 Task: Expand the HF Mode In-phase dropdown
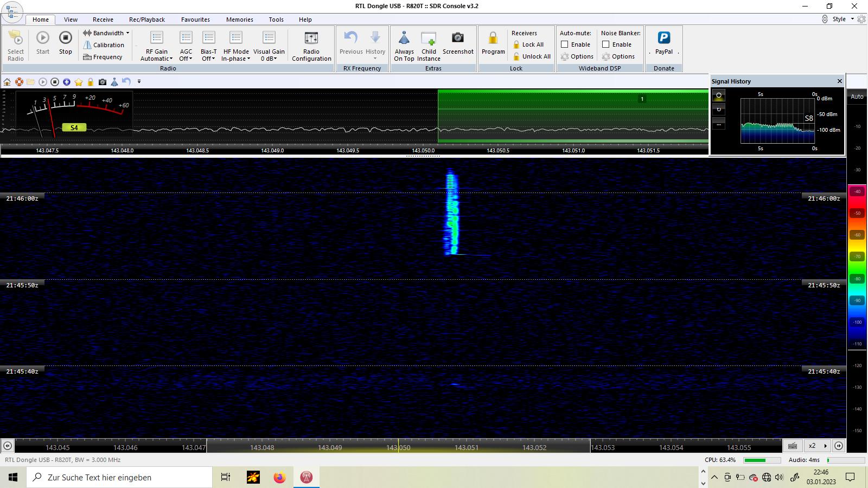[x=236, y=46]
